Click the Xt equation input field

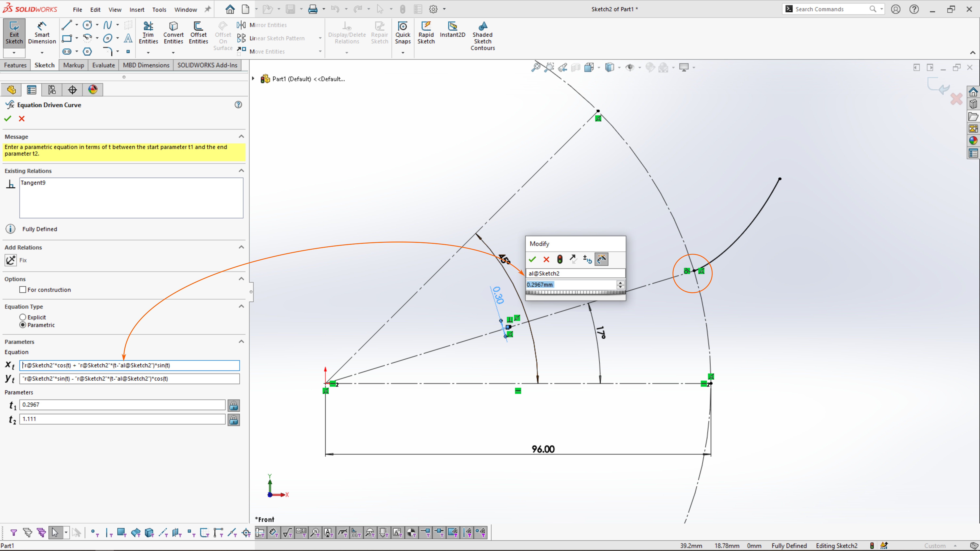click(129, 365)
